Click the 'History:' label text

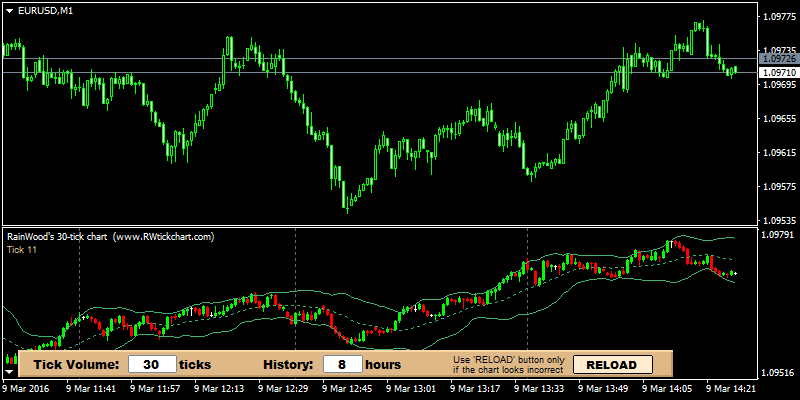coord(289,365)
